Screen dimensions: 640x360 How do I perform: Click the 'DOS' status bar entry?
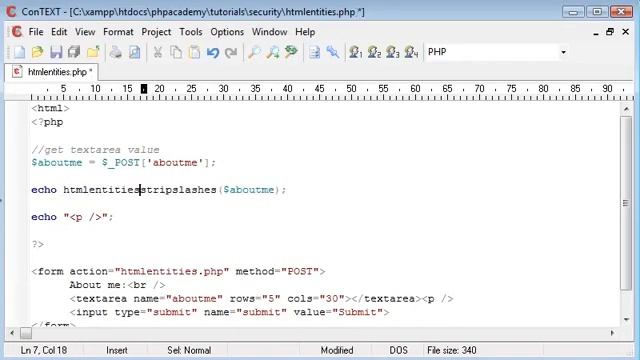[x=398, y=350]
